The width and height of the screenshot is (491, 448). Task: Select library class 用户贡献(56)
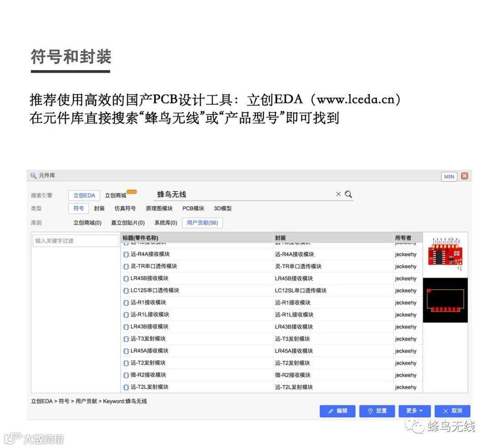(202, 223)
